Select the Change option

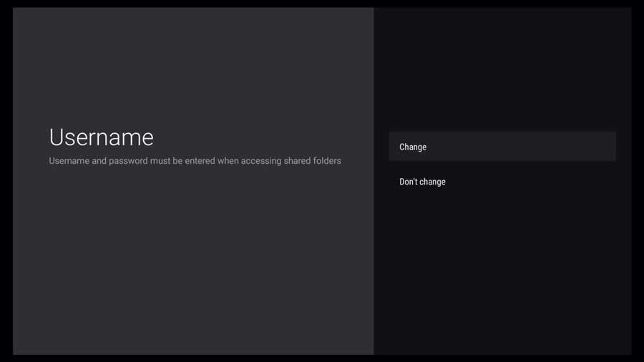pyautogui.click(x=502, y=147)
